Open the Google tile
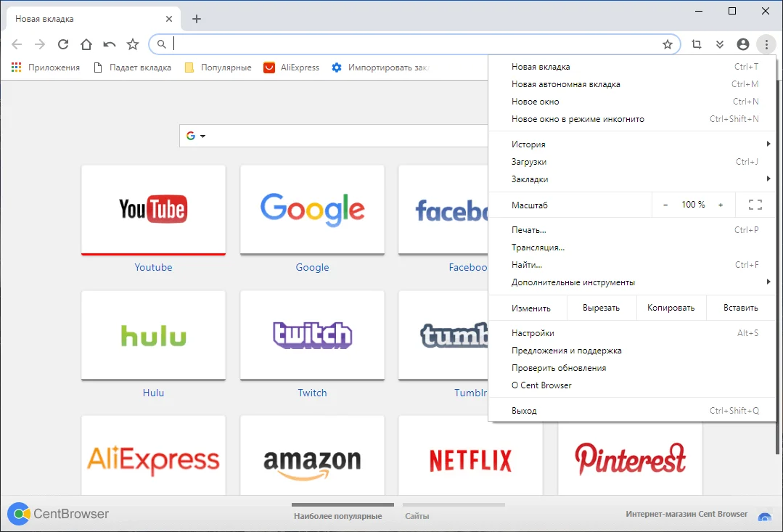783x532 pixels. point(312,210)
